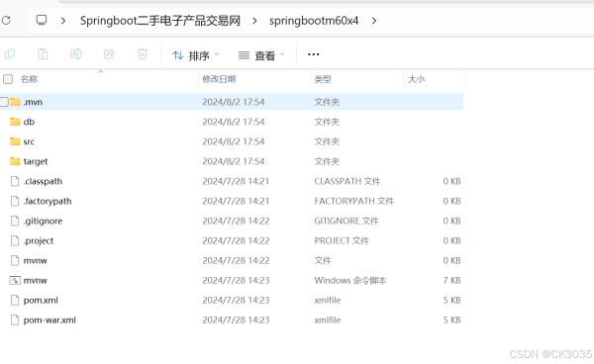Select the target folder icon

tap(15, 161)
